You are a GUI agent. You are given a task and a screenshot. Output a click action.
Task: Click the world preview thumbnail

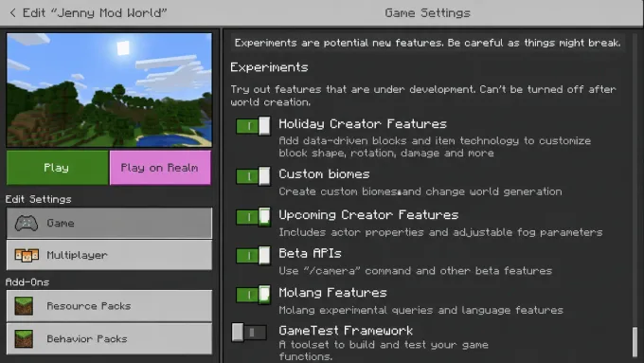(x=109, y=90)
